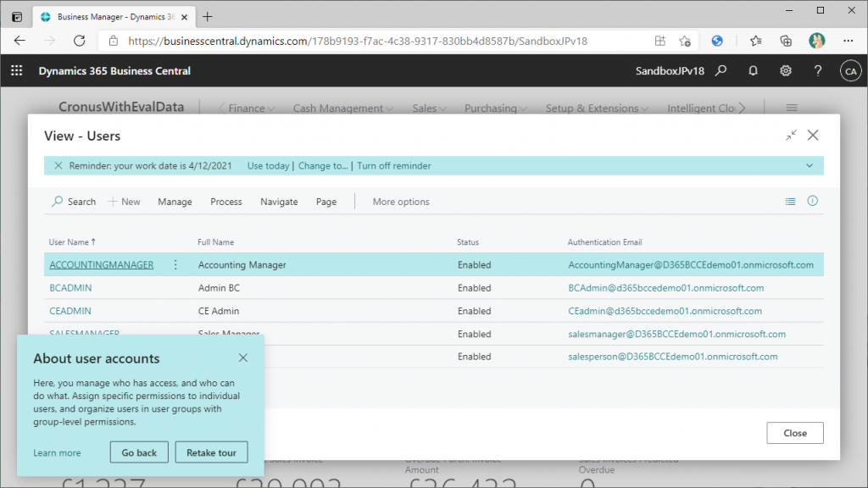Open the FactBox information icon

812,201
